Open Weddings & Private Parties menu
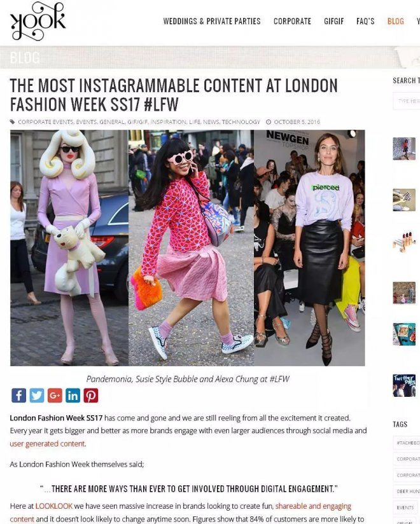The image size is (420, 524). [212, 22]
